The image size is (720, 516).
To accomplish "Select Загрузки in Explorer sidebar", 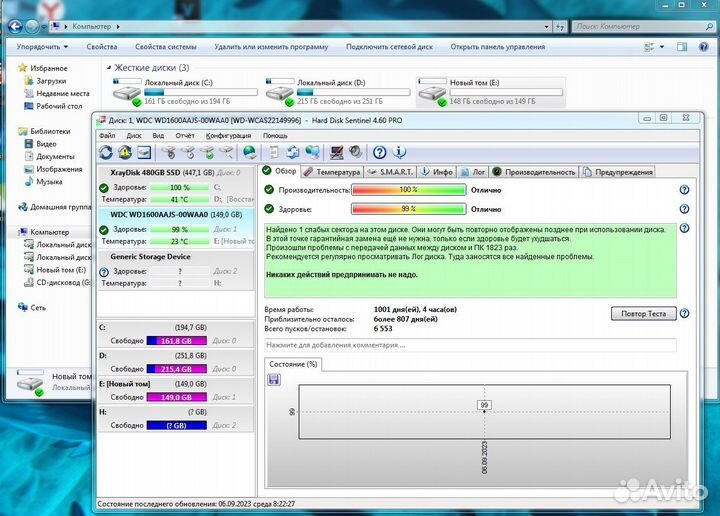I will [x=45, y=81].
